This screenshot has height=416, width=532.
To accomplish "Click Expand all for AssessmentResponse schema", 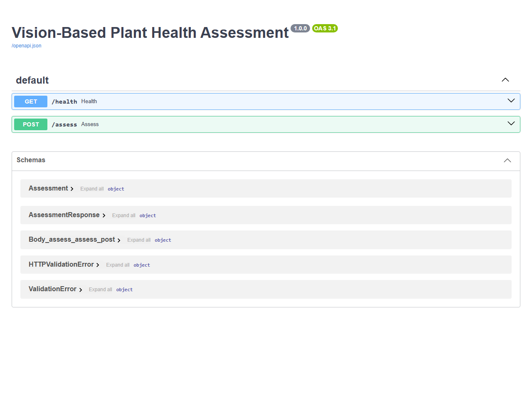I will (124, 215).
